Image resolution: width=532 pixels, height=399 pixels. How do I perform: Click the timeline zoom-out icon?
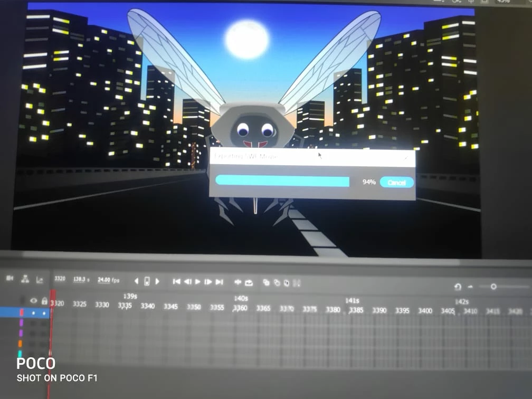tap(470, 287)
